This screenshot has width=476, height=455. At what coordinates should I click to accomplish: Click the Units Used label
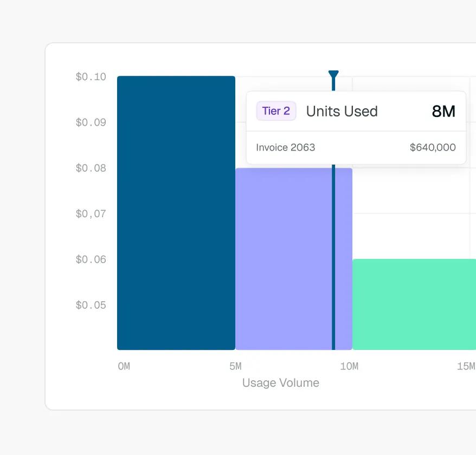342,112
